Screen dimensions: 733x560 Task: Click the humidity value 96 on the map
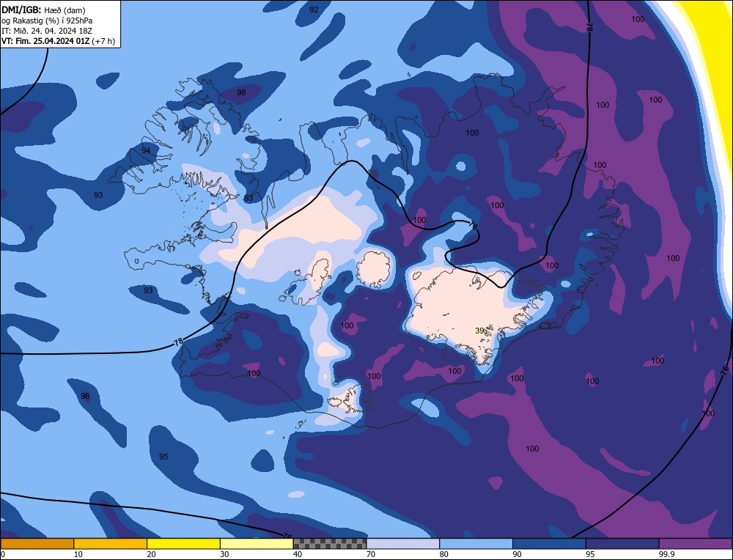(x=84, y=396)
